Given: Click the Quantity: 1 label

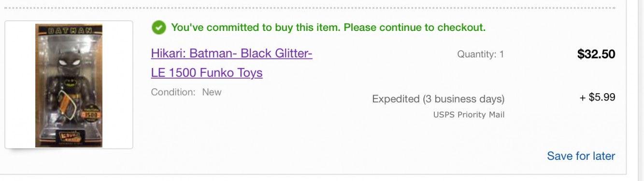Looking at the screenshot, I should (x=480, y=55).
